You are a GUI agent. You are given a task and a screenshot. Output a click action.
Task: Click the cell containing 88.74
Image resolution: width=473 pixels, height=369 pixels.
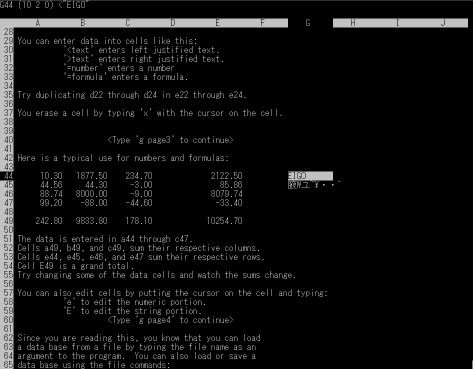pyautogui.click(x=51, y=194)
